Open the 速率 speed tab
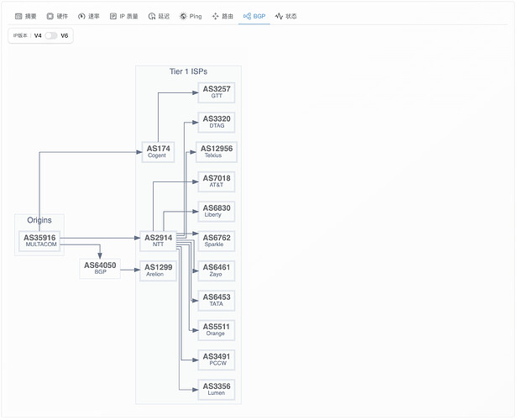The image size is (518, 420). (x=88, y=16)
